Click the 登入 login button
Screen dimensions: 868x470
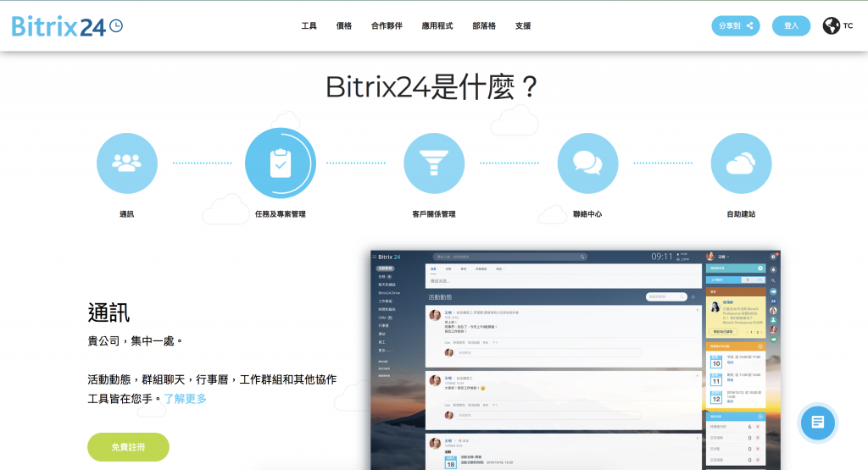pos(791,26)
